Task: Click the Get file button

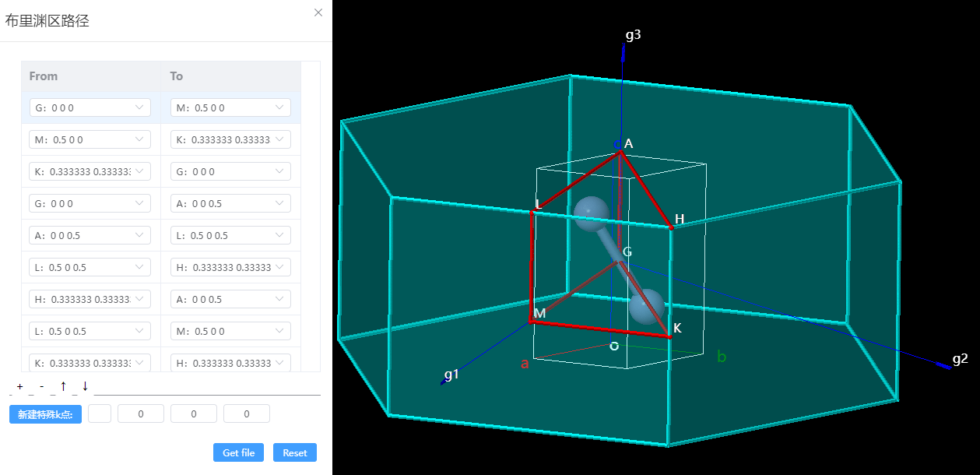Action: click(239, 452)
